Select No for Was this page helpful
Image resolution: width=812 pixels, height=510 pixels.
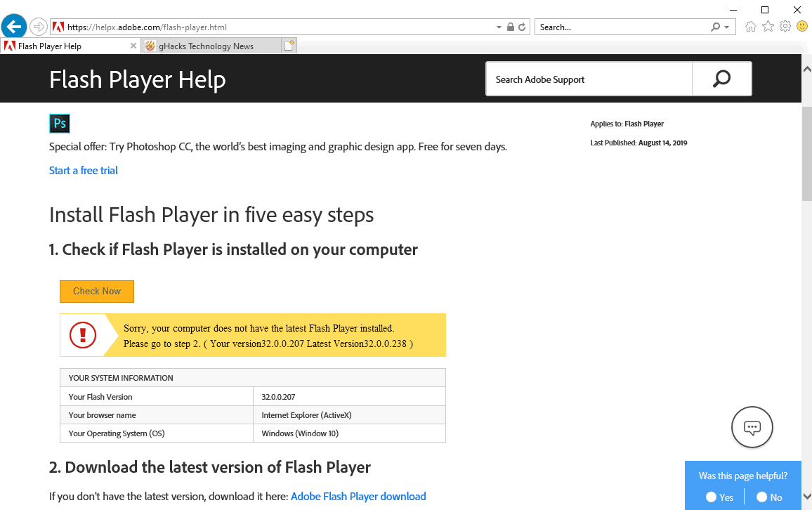coord(761,497)
